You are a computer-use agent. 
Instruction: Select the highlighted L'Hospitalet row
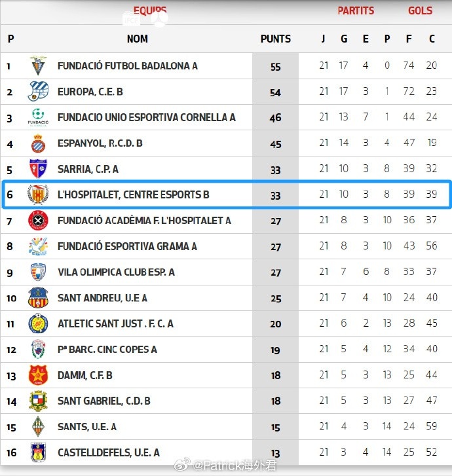(x=226, y=195)
